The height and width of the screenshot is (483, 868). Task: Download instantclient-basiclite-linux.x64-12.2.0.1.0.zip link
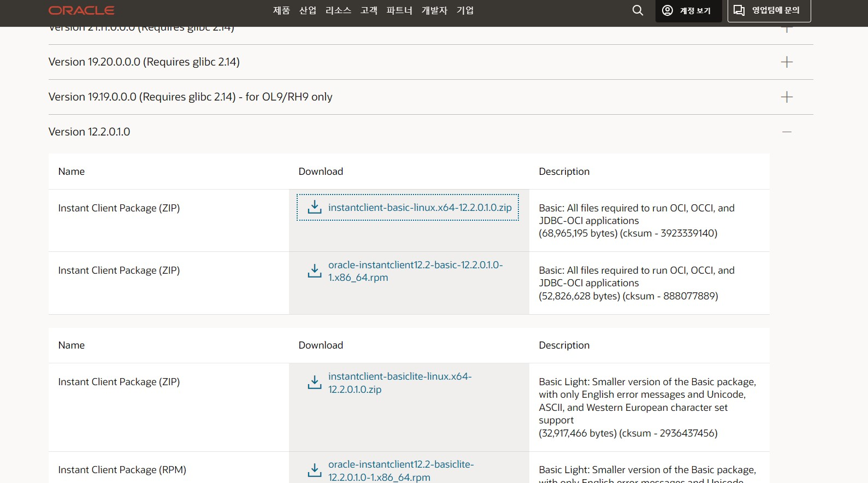(x=400, y=383)
